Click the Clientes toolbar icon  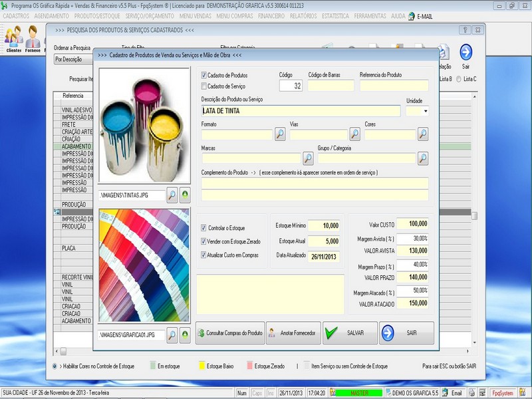[14, 39]
